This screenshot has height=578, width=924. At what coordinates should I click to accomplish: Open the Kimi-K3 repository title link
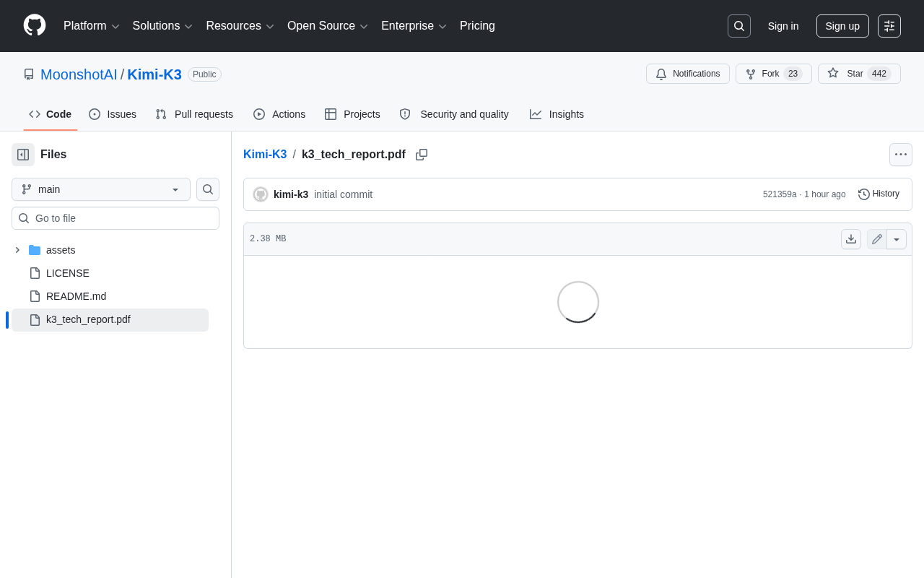pyautogui.click(x=154, y=74)
